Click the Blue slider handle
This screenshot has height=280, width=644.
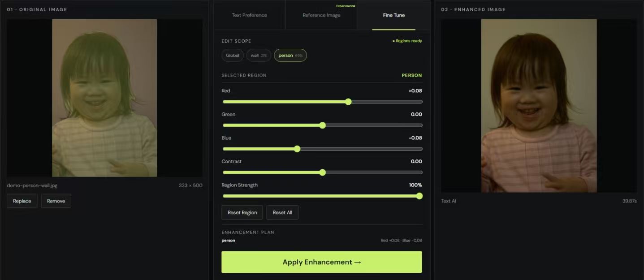[x=297, y=149]
